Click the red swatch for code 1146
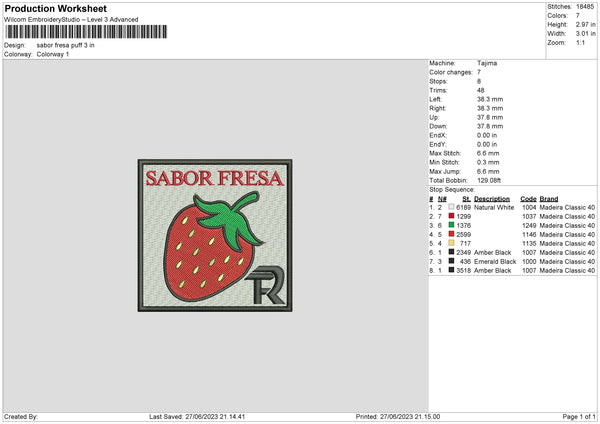 coord(451,234)
